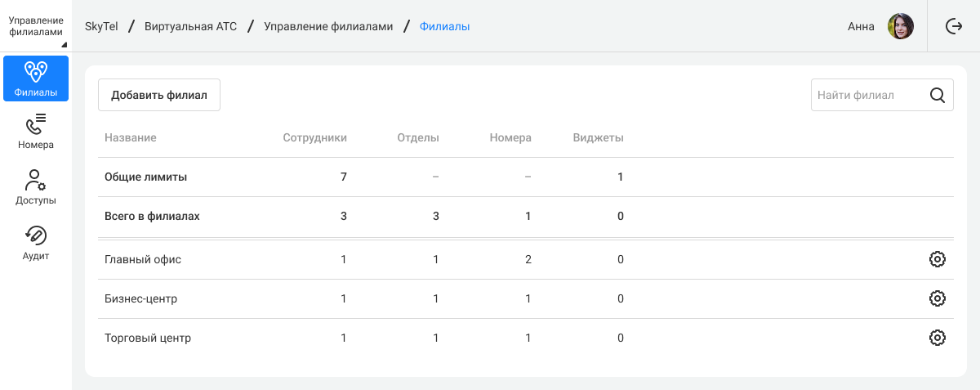
Task: Open the Филиалы sidebar section
Action: 36,78
